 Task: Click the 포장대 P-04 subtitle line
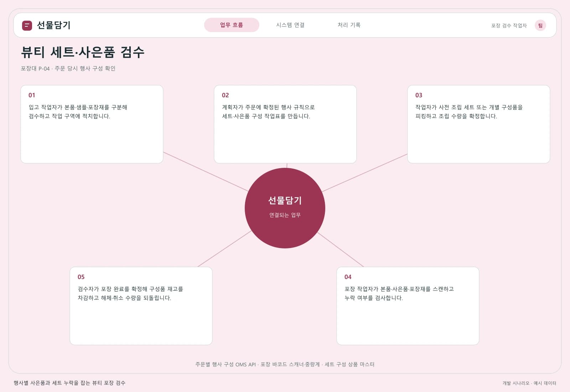68,68
